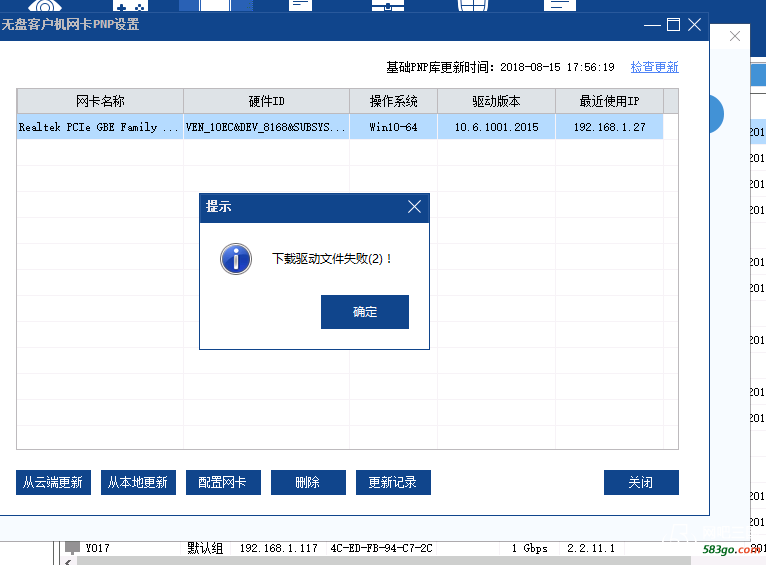This screenshot has width=766, height=565.
Task: Minimize the 无盘客户机网卡PNP设置 window
Action: pyautogui.click(x=651, y=24)
